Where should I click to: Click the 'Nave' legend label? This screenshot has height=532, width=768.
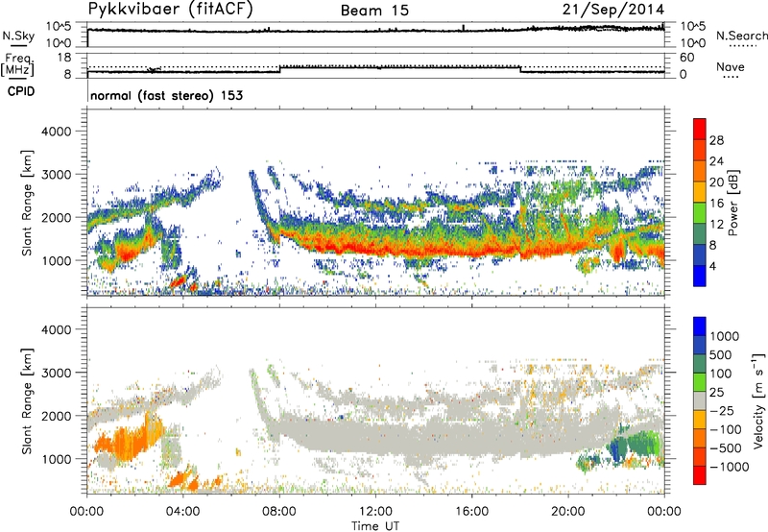[x=731, y=66]
